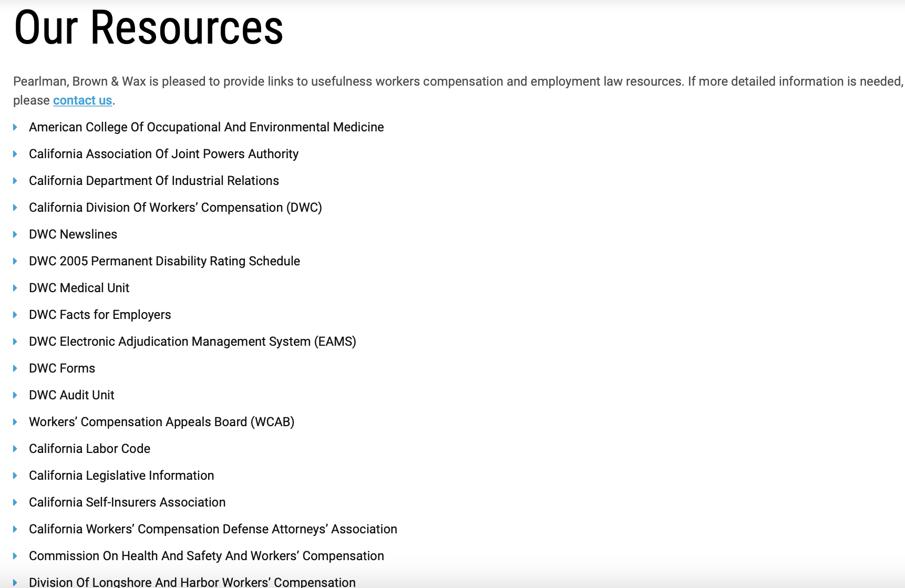Open California Department Of Industrial Relations link
Viewport: 905px width, 588px height.
(154, 181)
